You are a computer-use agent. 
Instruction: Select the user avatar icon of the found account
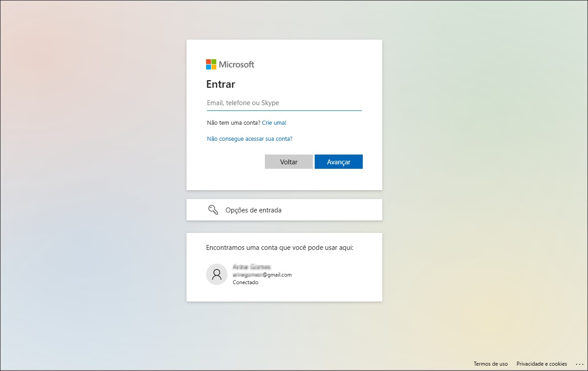click(x=217, y=274)
